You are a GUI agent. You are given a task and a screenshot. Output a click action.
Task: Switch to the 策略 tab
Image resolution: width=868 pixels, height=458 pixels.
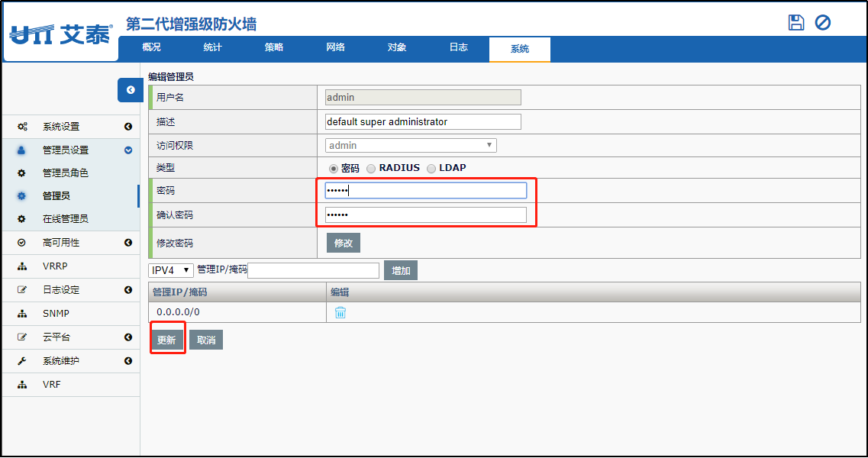pos(274,47)
